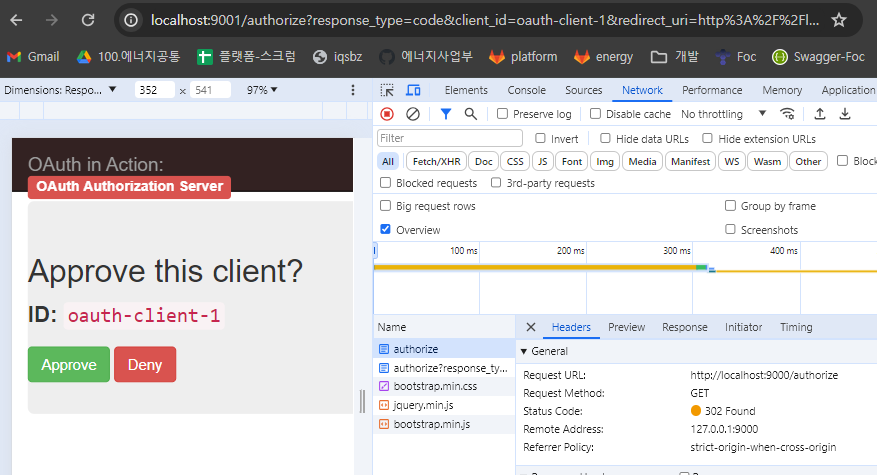Click the viewport width field 352
Screen dimensions: 877x475
click(155, 90)
